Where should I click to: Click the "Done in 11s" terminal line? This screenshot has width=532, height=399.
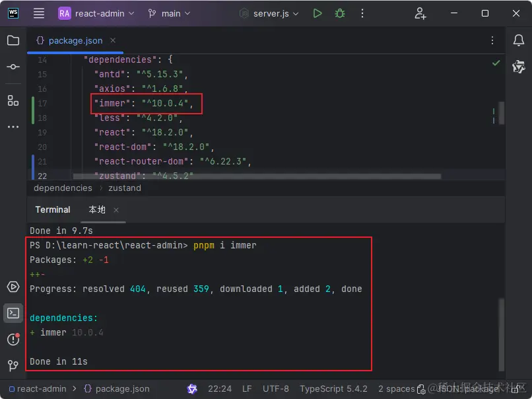click(58, 362)
